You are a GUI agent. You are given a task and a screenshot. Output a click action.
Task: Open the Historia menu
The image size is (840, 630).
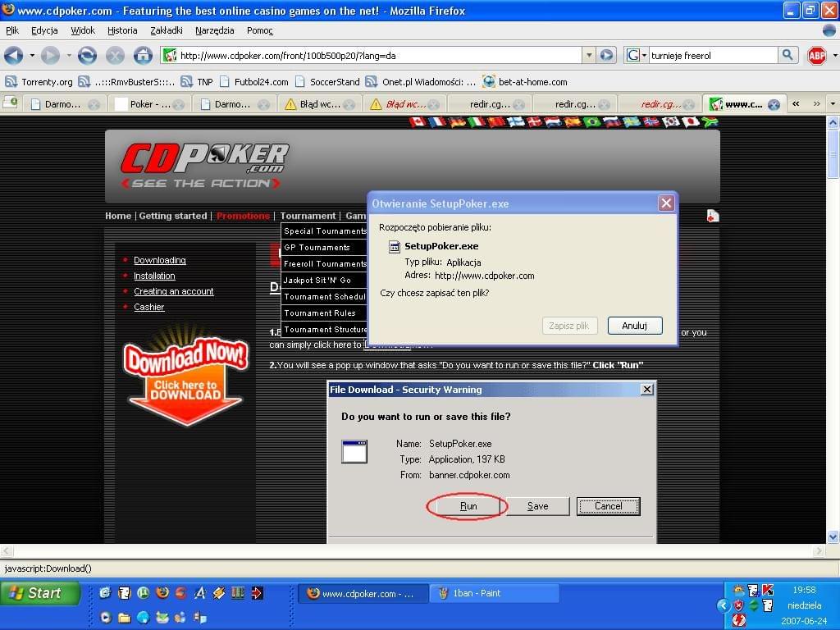tap(122, 30)
